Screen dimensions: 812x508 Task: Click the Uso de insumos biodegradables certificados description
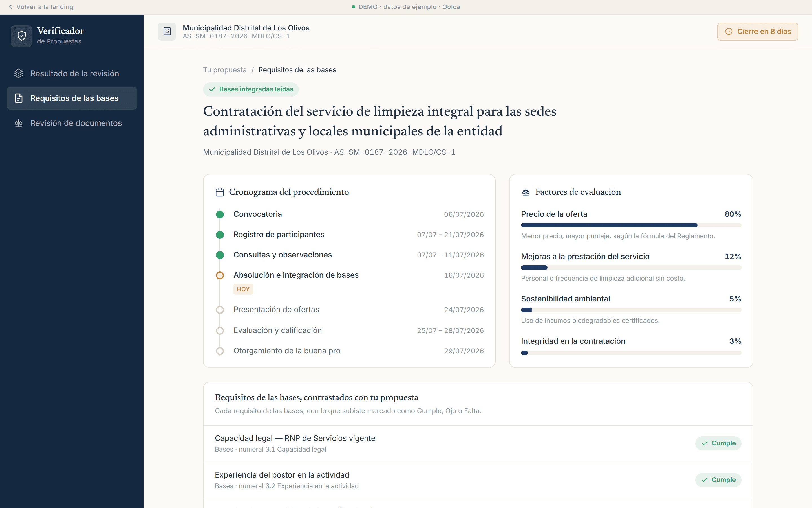pyautogui.click(x=590, y=321)
